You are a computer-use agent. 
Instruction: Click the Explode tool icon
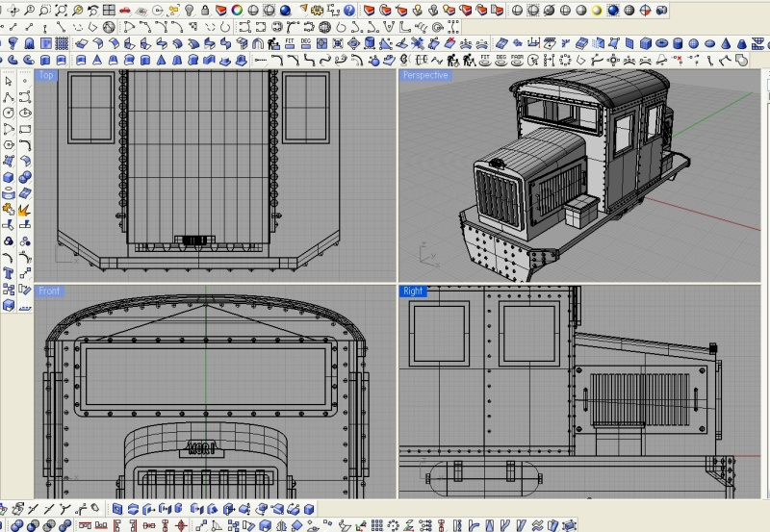[25, 208]
